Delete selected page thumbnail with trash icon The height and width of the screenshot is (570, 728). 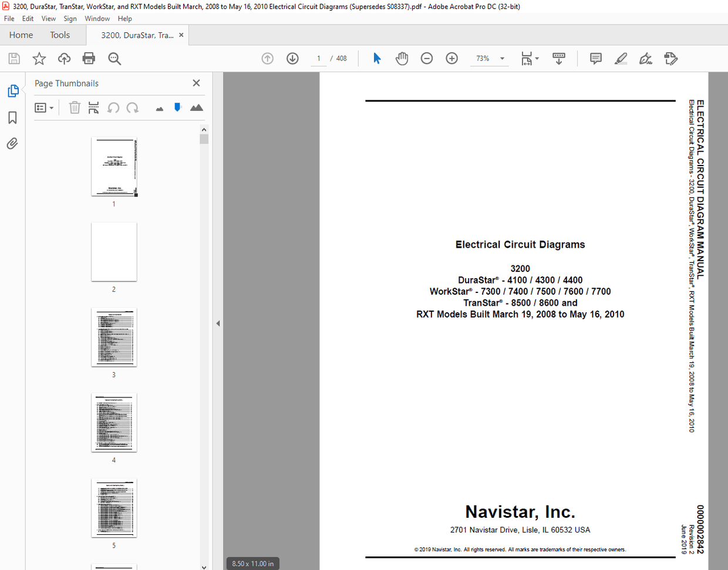[75, 107]
